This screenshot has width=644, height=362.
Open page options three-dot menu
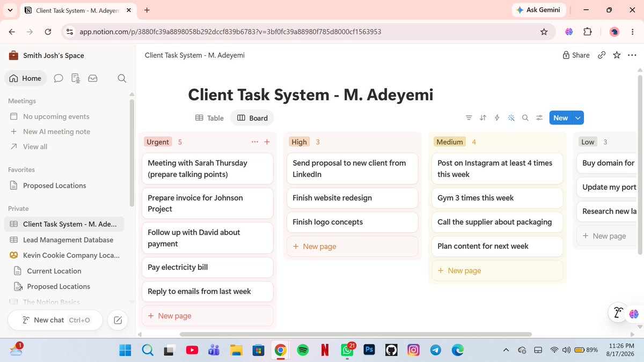point(632,55)
